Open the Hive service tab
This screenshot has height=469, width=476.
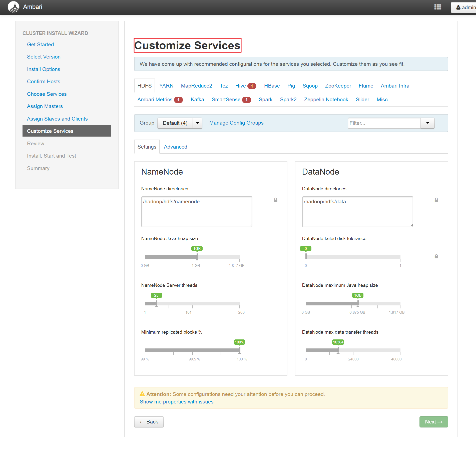click(x=241, y=86)
